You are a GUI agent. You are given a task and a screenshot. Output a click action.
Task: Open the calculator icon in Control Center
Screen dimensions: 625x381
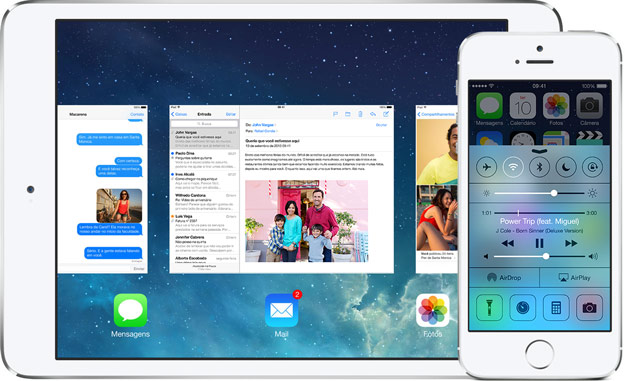556,307
